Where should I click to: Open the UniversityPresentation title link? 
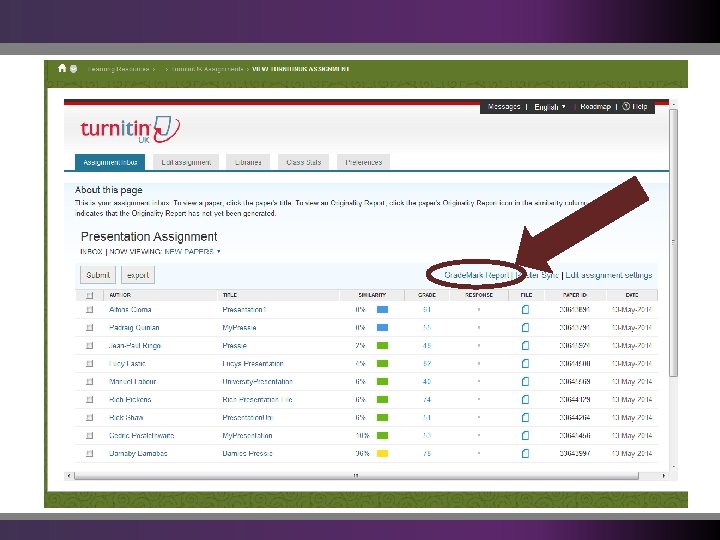(257, 382)
